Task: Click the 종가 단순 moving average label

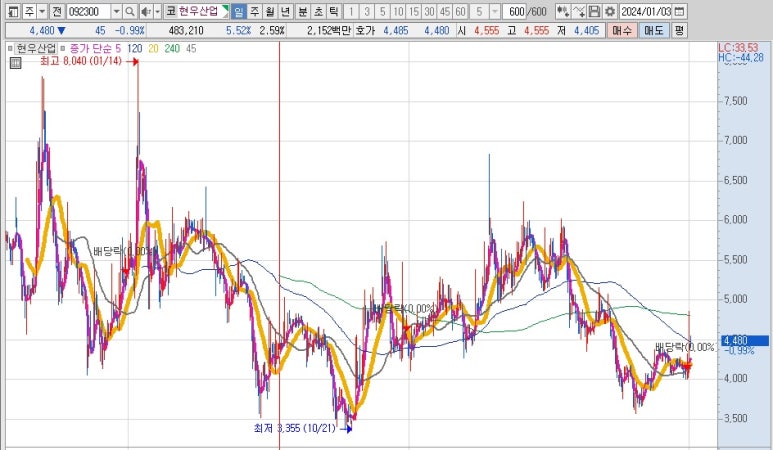Action: (92, 48)
